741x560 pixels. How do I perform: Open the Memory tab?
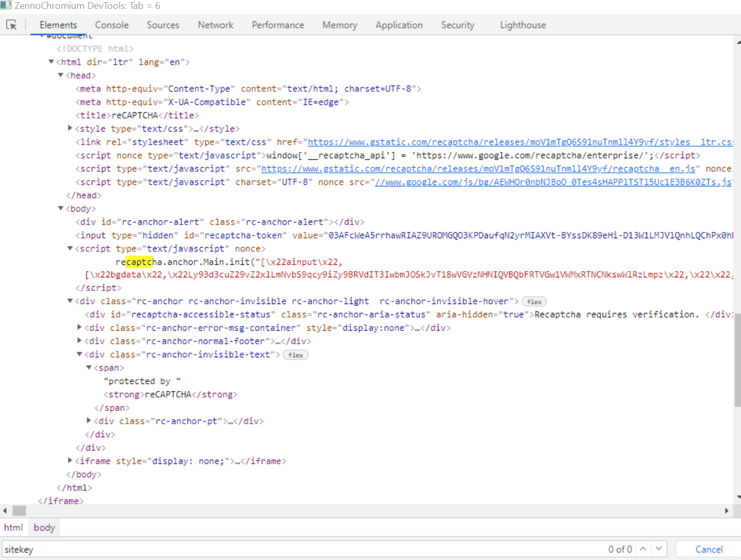340,25
